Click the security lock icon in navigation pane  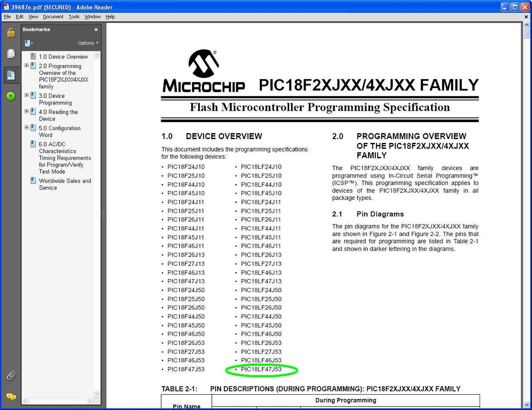click(11, 32)
